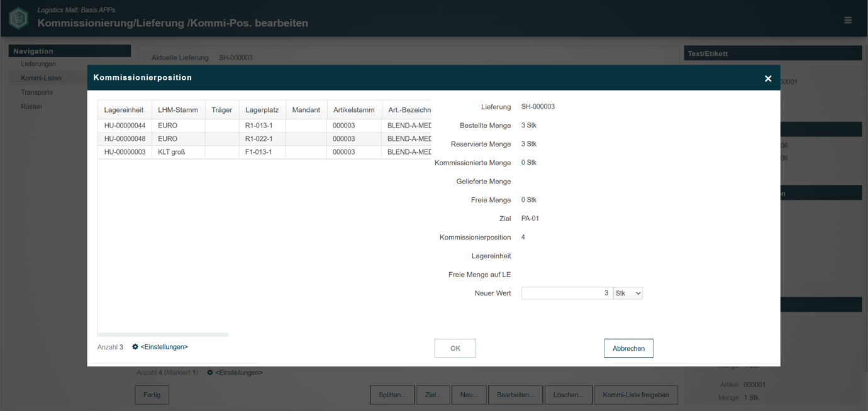Click the Kommi-Liste freigeben button
This screenshot has width=868, height=411.
point(635,395)
